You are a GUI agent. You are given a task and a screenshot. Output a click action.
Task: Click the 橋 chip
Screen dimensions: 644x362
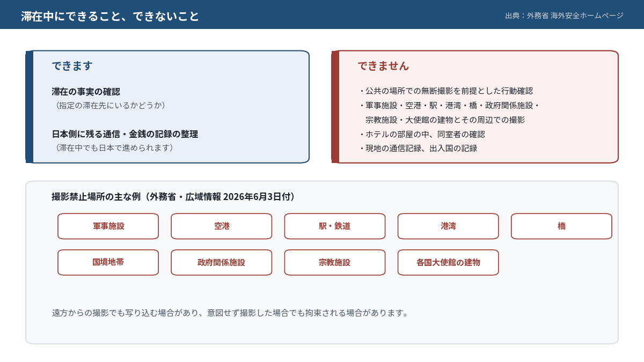561,226
